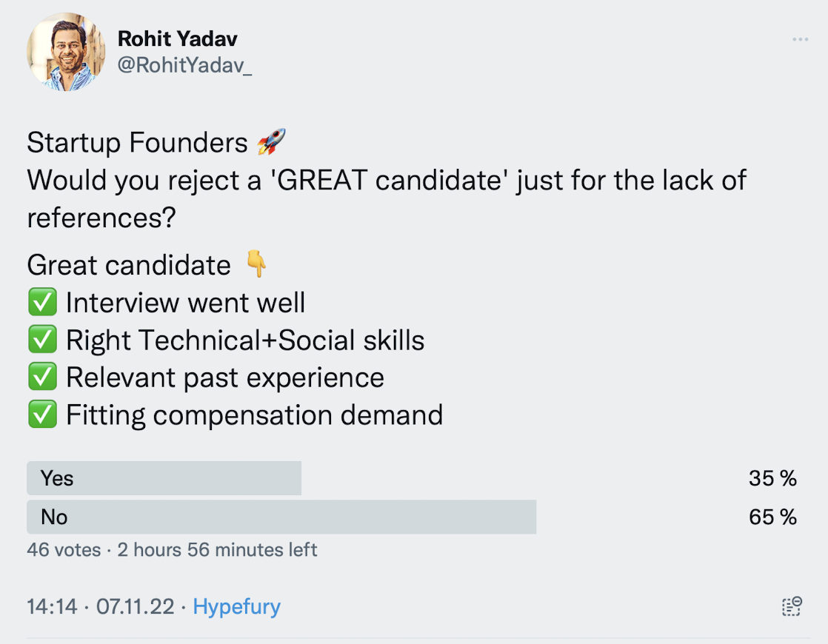Click the checkmark beside Relevant past experience
This screenshot has height=644, width=828.
(42, 378)
